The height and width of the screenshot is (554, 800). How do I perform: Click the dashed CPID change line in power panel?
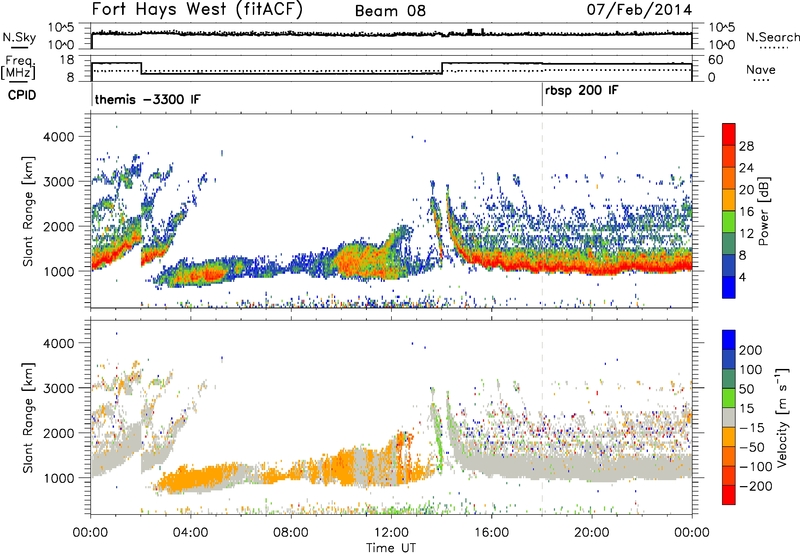pos(542,211)
